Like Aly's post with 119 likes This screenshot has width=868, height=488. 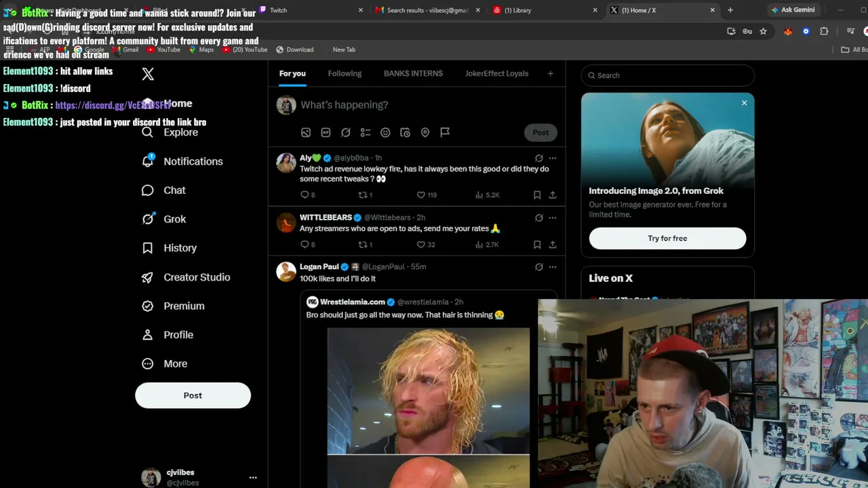point(427,195)
